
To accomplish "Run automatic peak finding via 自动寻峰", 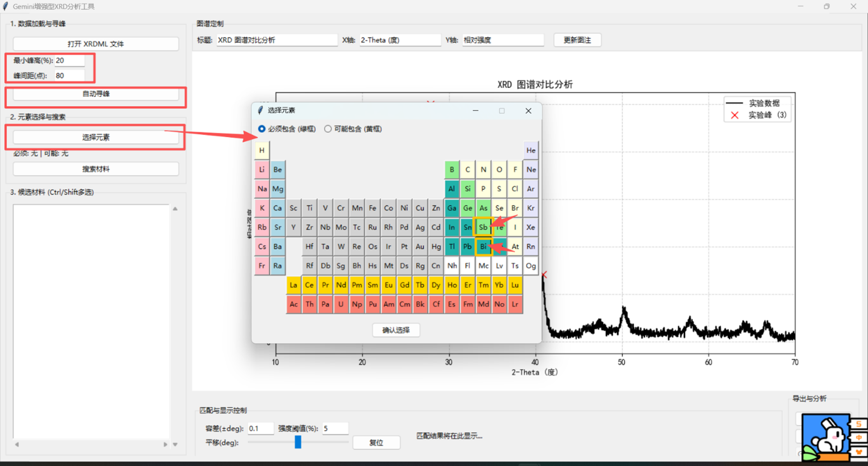I will [x=95, y=94].
